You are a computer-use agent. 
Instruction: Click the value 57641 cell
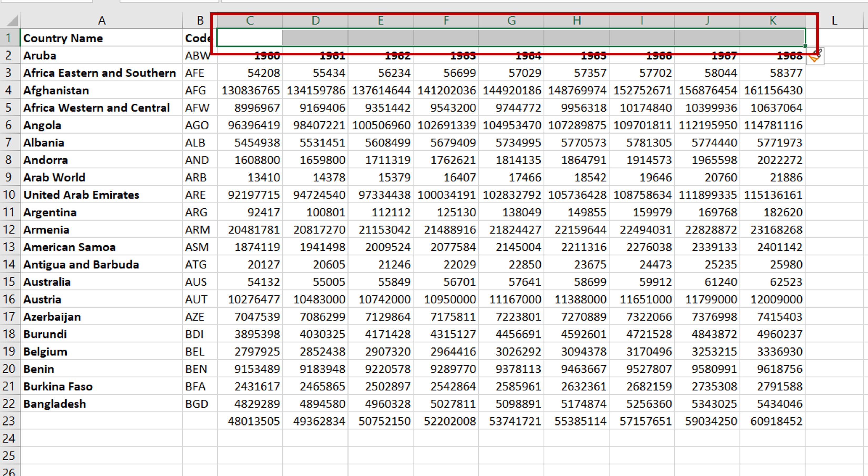point(511,282)
